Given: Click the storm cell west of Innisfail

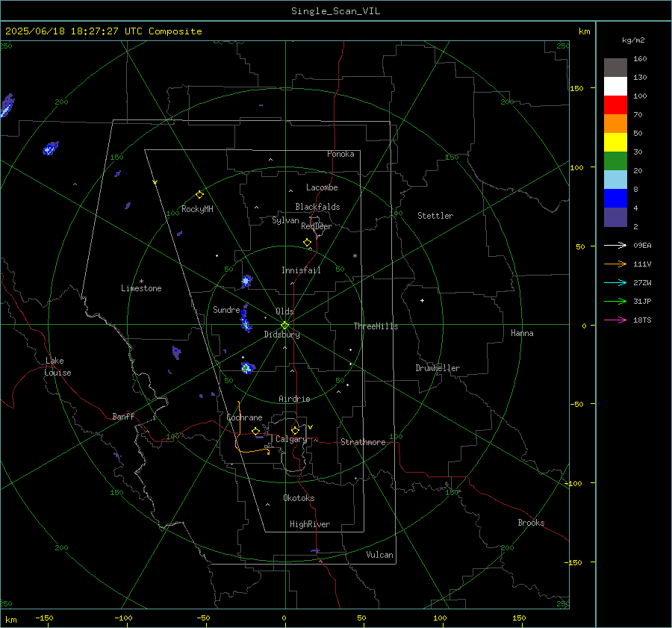Looking at the screenshot, I should pos(246,281).
